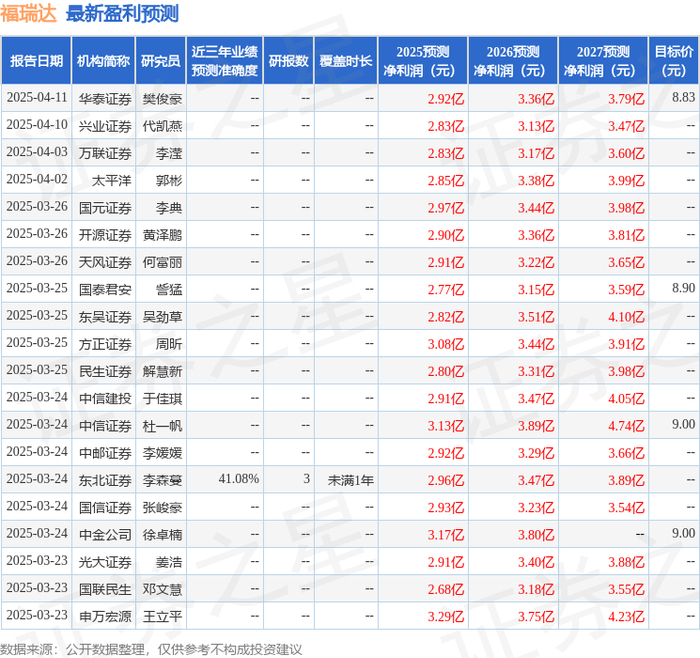The image size is (700, 658).
Task: Select the 国元证券 institution cell
Action: pos(105,208)
